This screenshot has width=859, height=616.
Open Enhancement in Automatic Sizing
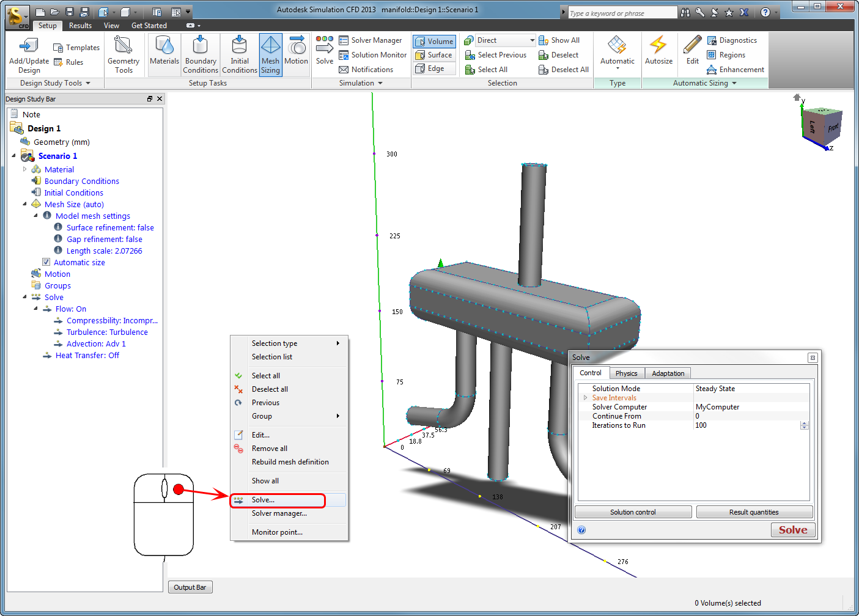(x=735, y=70)
